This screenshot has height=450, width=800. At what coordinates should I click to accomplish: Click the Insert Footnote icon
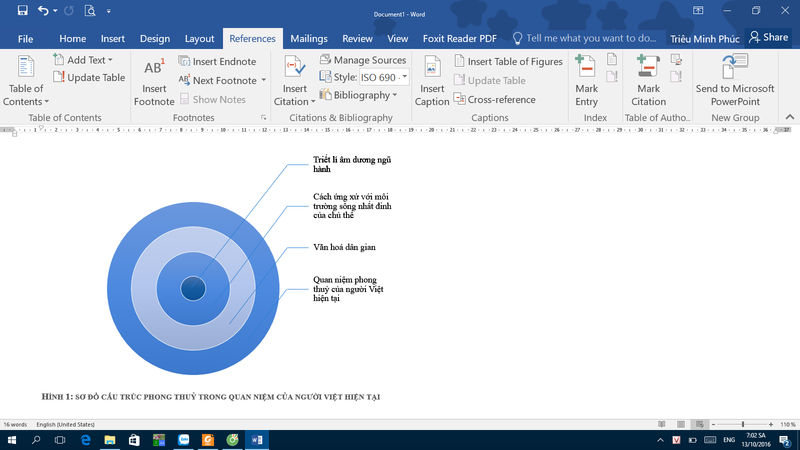click(154, 69)
